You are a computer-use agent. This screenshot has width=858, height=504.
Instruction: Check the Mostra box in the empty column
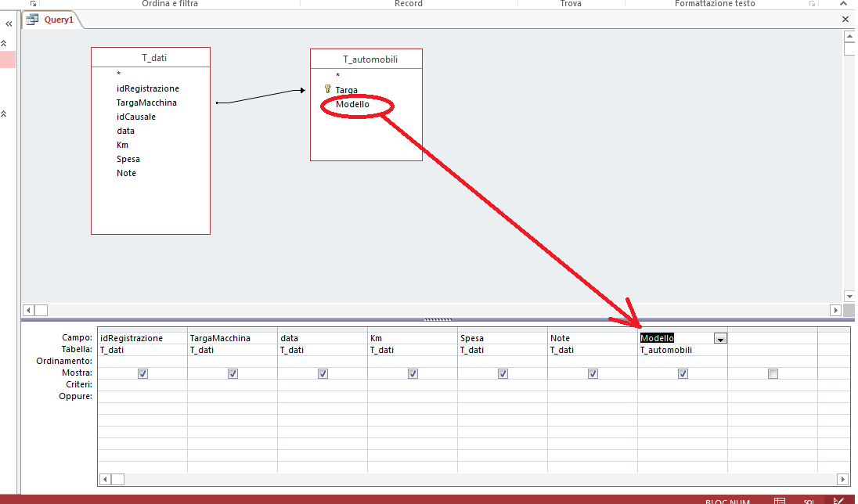773,374
